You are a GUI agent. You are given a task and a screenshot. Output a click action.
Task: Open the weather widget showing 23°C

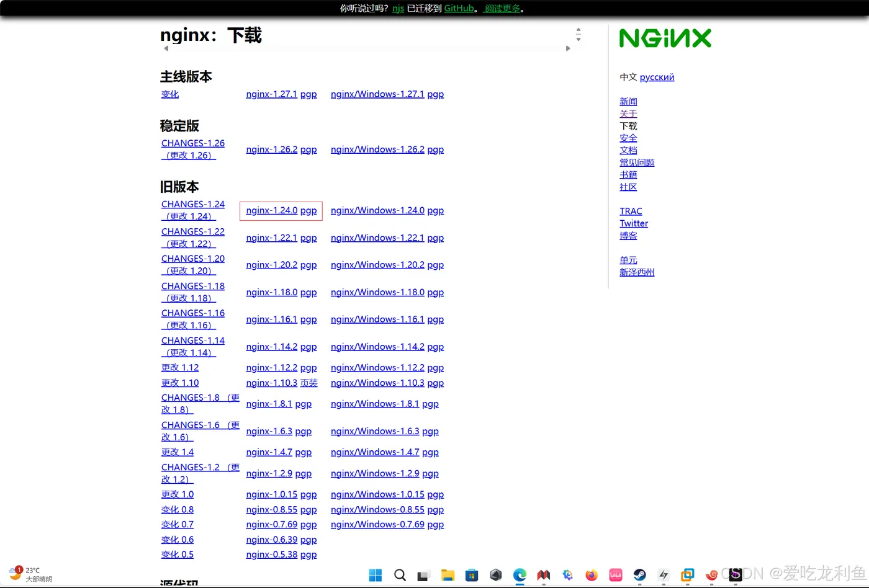30,574
